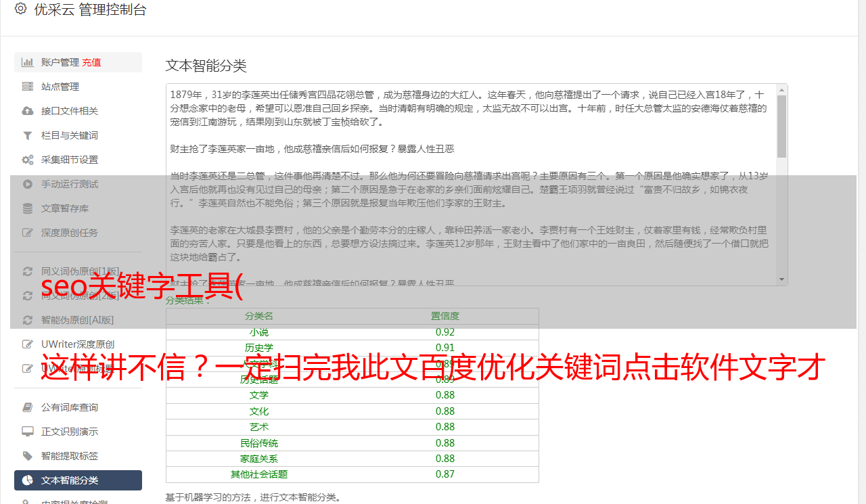Click the 0.92 confidence value
The width and height of the screenshot is (866, 504).
[445, 332]
